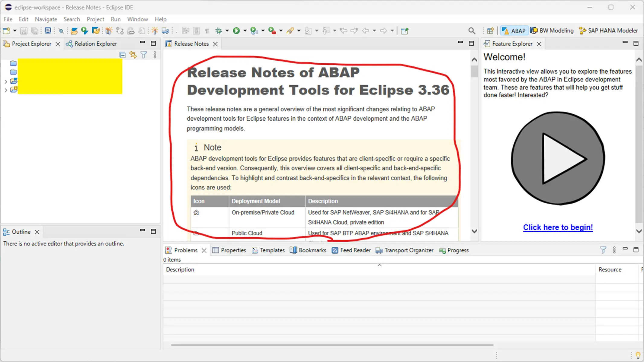Screen dimensions: 644x362
Task: Maximize the Release Notes editor area
Action: click(471, 43)
